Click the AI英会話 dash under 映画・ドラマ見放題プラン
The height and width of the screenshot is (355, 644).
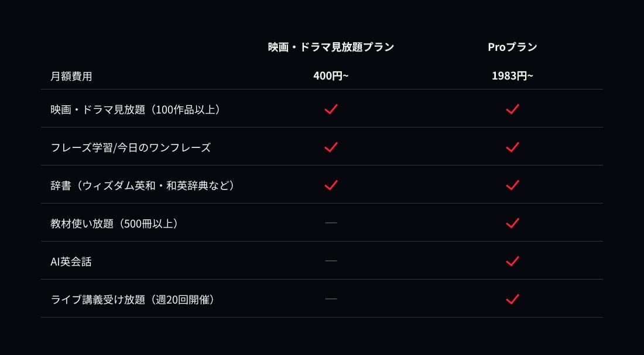(x=331, y=261)
